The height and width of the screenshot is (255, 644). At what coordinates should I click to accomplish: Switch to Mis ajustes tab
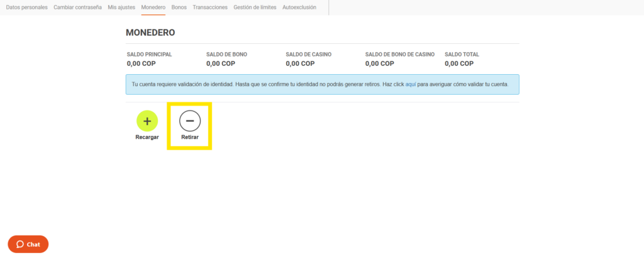point(121,8)
